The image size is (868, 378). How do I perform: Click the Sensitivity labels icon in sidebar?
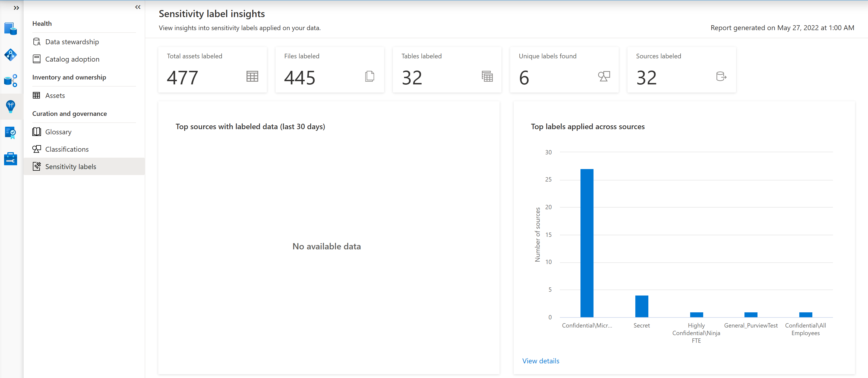coord(36,166)
